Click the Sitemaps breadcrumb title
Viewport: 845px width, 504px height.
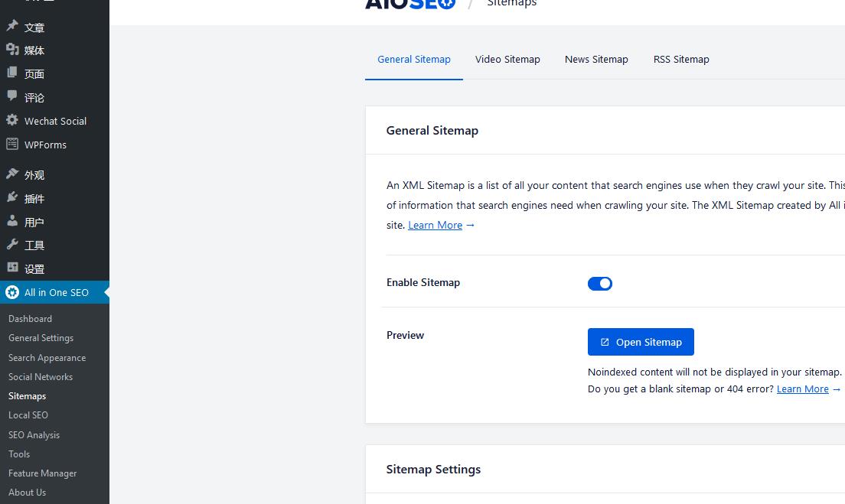pos(512,3)
